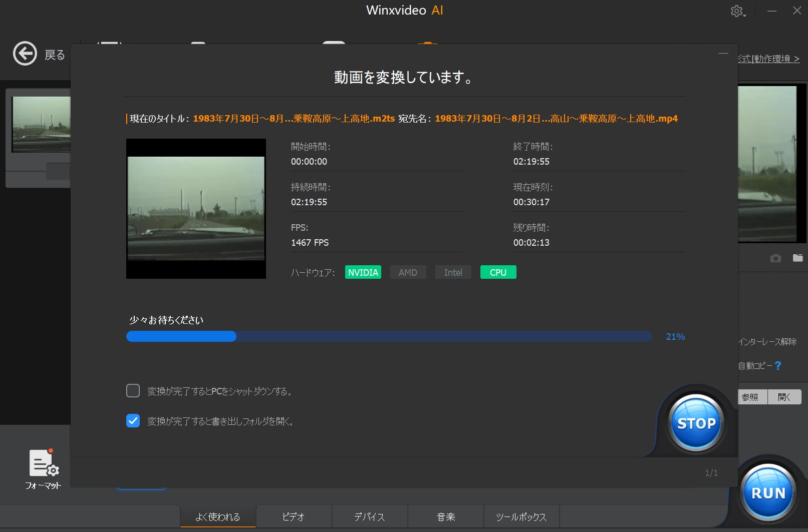Select the source video thumbnail in list

pos(41,124)
